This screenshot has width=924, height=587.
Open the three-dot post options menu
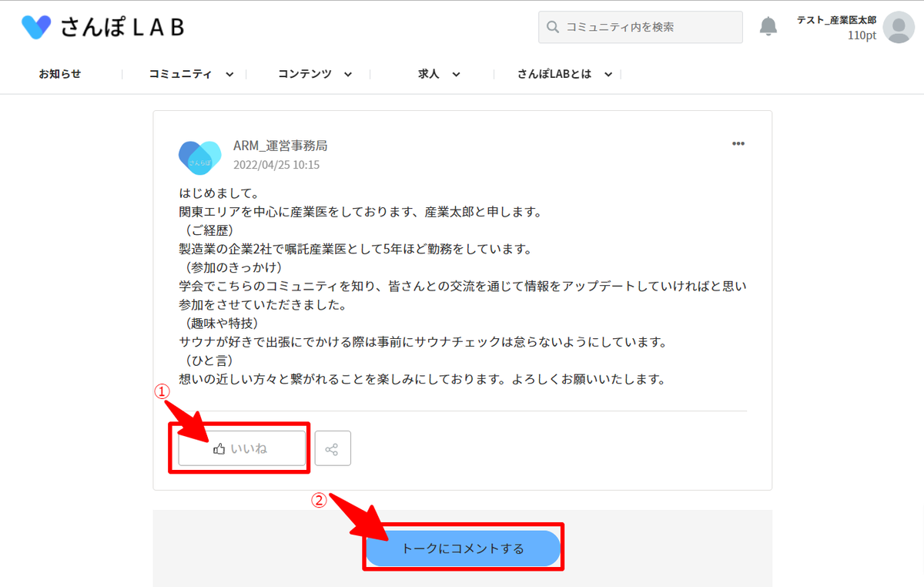[738, 144]
